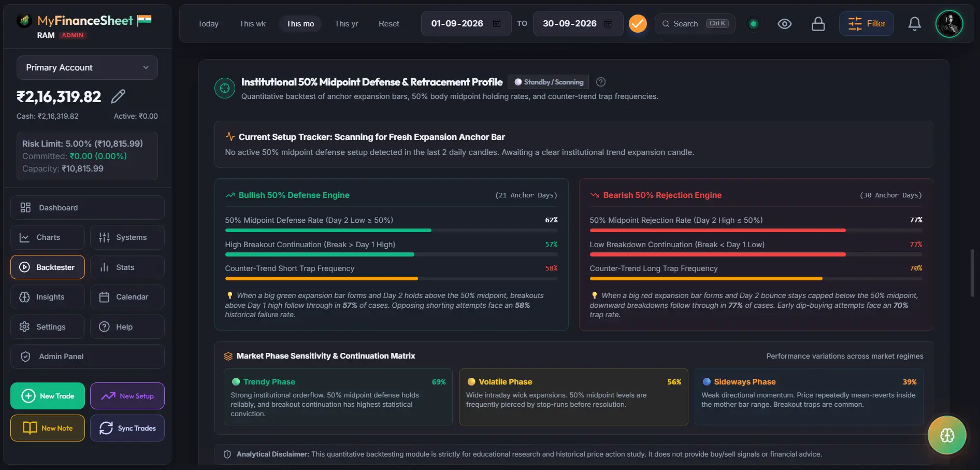980x470 pixels.
Task: Click the "(30 Anchor Days)" label
Action: point(891,195)
